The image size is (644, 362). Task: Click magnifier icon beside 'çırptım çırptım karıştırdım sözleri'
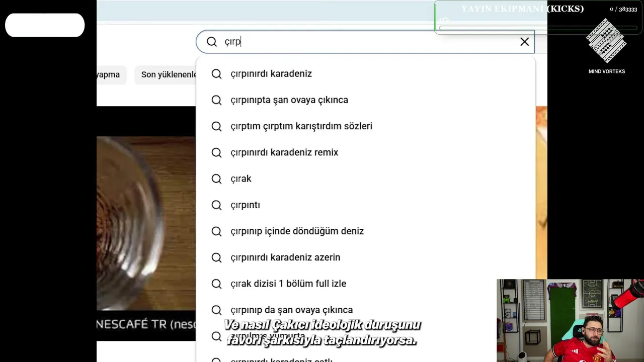click(216, 126)
